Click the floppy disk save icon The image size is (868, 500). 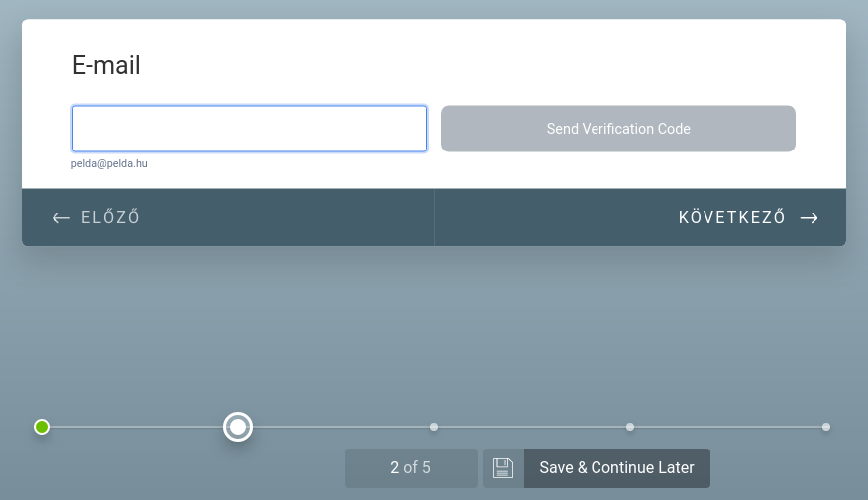click(x=503, y=468)
